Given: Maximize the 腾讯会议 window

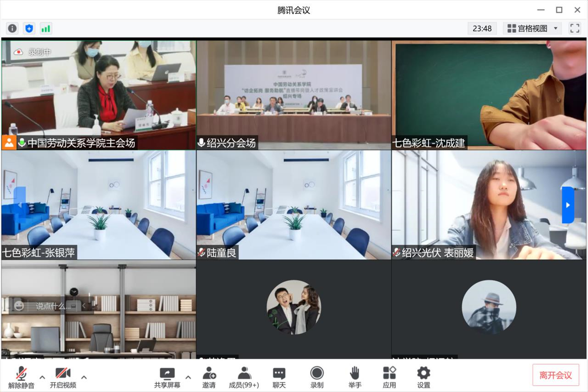Looking at the screenshot, I should coord(559,10).
